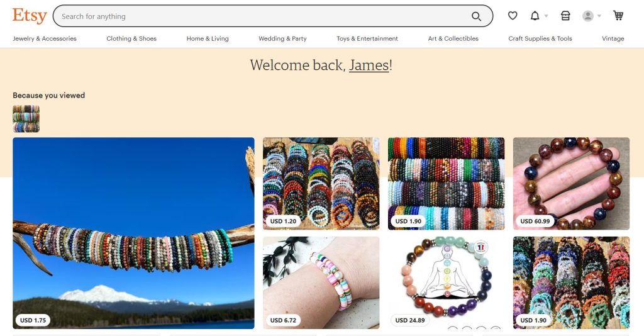Open the account profile avatar icon
The height and width of the screenshot is (336, 644).
pyautogui.click(x=588, y=16)
